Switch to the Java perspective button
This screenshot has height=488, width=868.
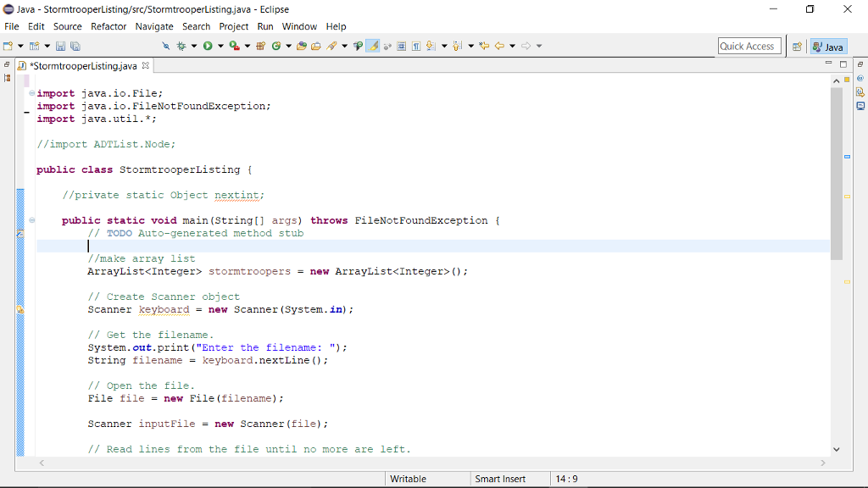point(828,46)
